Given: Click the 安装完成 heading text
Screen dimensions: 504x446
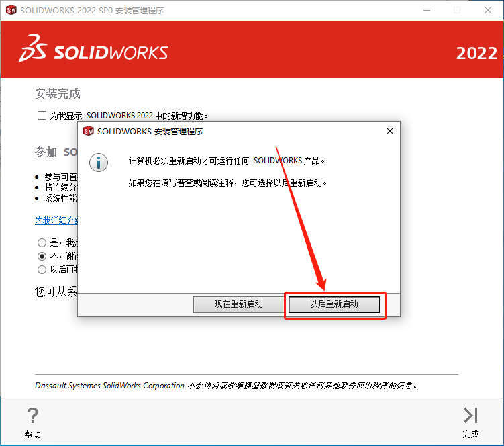Looking at the screenshot, I should 58,93.
